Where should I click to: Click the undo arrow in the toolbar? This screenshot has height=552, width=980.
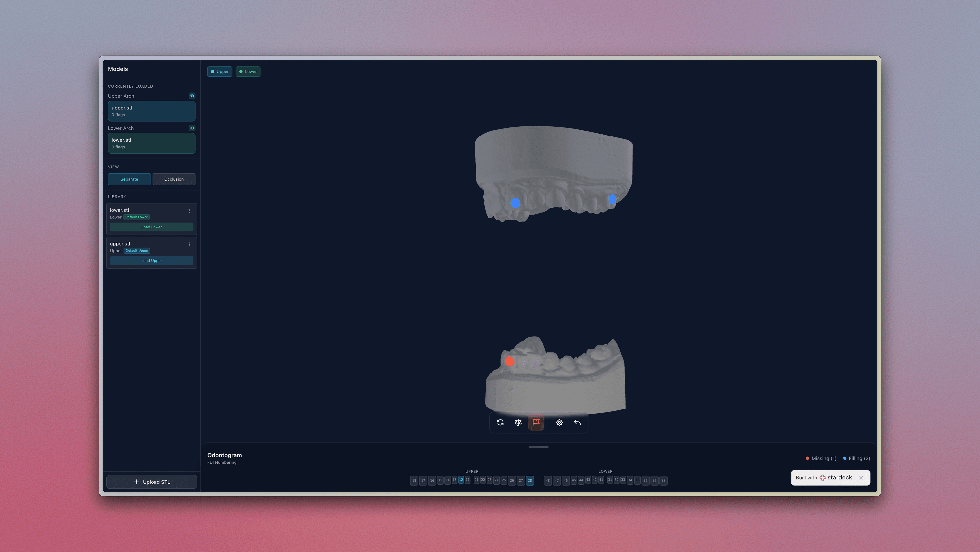tap(577, 422)
